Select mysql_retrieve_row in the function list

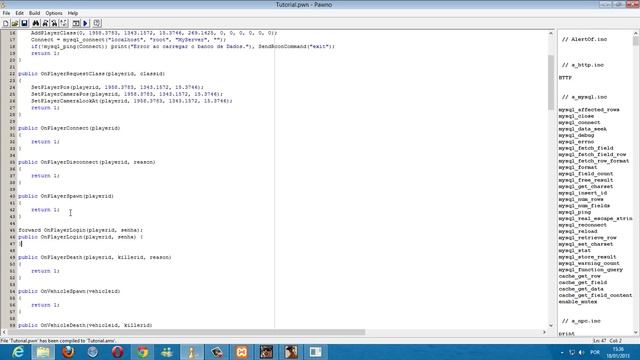587,238
